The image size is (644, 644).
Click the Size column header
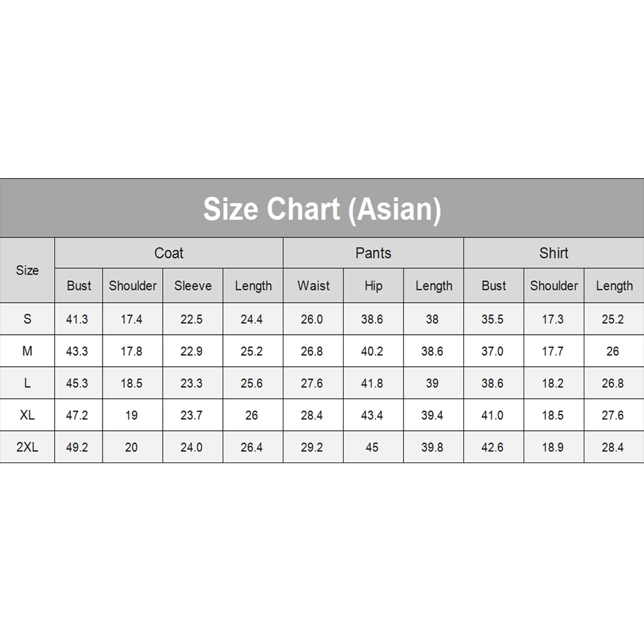pyautogui.click(x=27, y=270)
